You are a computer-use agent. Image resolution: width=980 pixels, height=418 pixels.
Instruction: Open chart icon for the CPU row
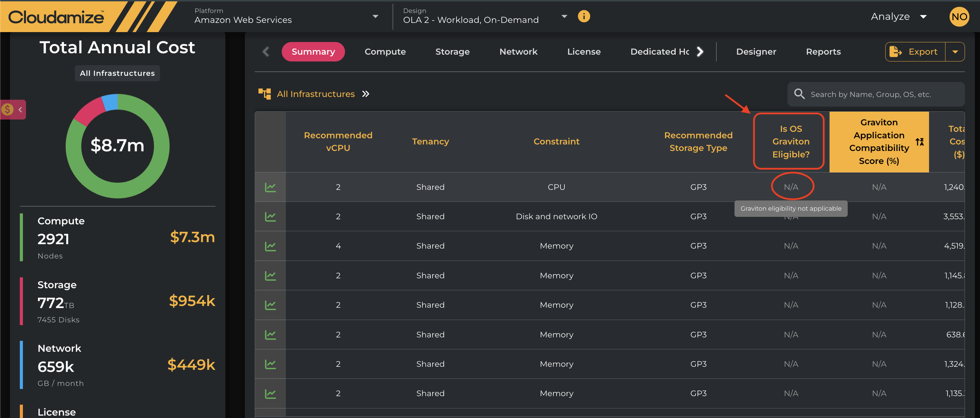tap(270, 187)
